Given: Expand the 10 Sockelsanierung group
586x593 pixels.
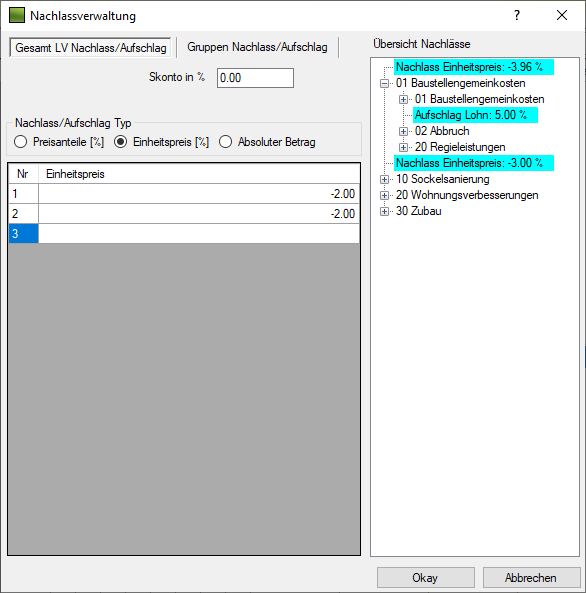Looking at the screenshot, I should tap(384, 179).
